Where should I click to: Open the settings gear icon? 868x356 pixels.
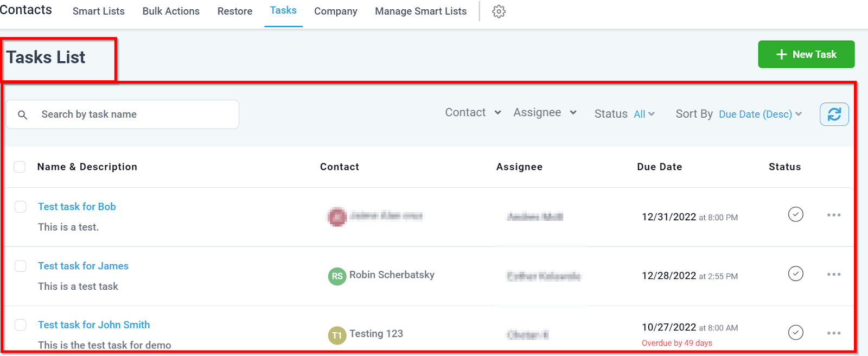499,11
